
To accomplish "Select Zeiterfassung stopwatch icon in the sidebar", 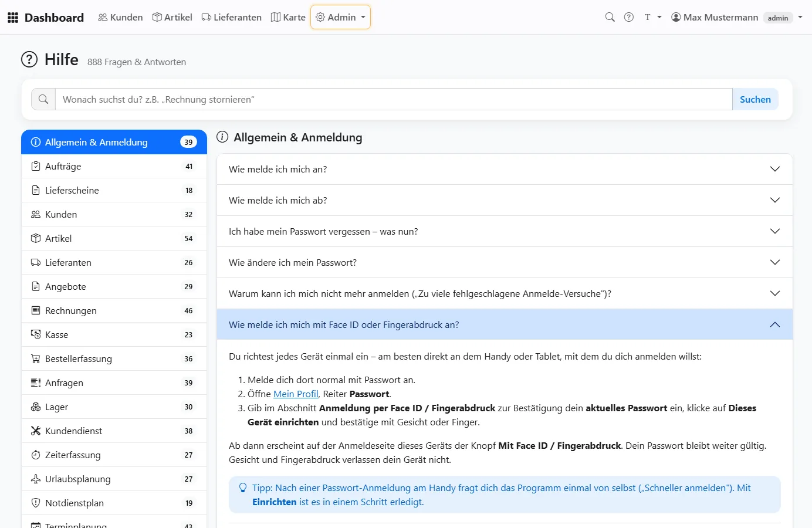I will coord(36,455).
